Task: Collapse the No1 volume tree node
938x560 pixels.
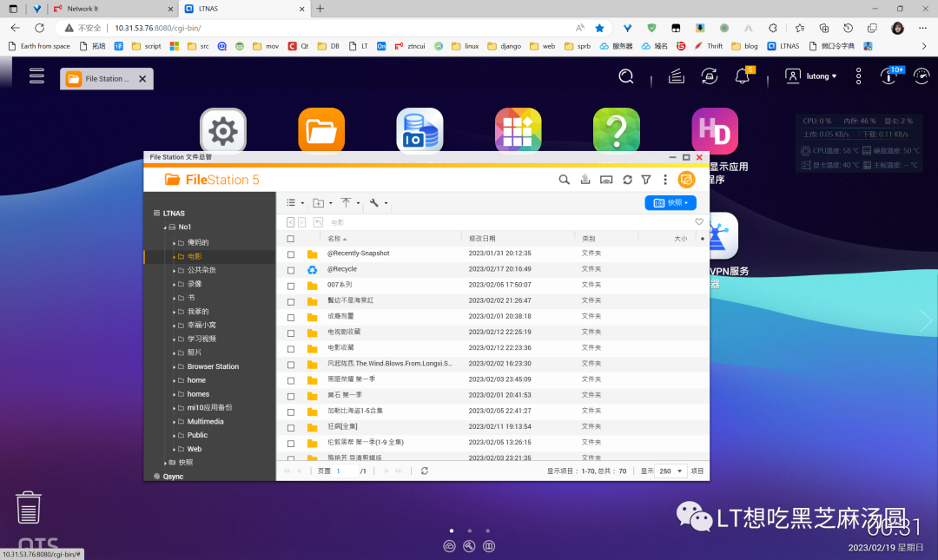Action: point(165,227)
